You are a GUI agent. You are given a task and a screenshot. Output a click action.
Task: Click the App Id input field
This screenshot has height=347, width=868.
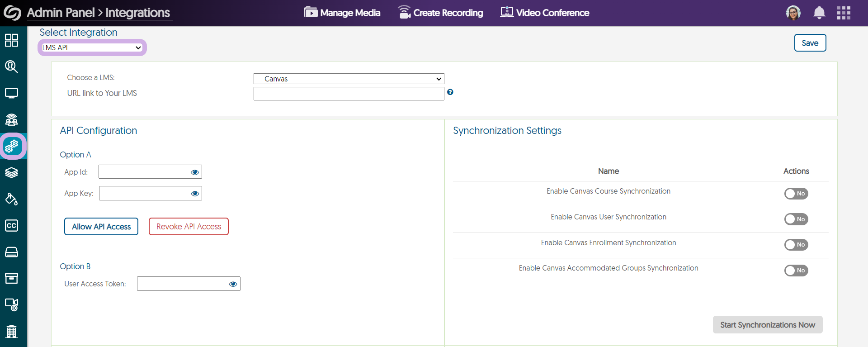point(150,172)
